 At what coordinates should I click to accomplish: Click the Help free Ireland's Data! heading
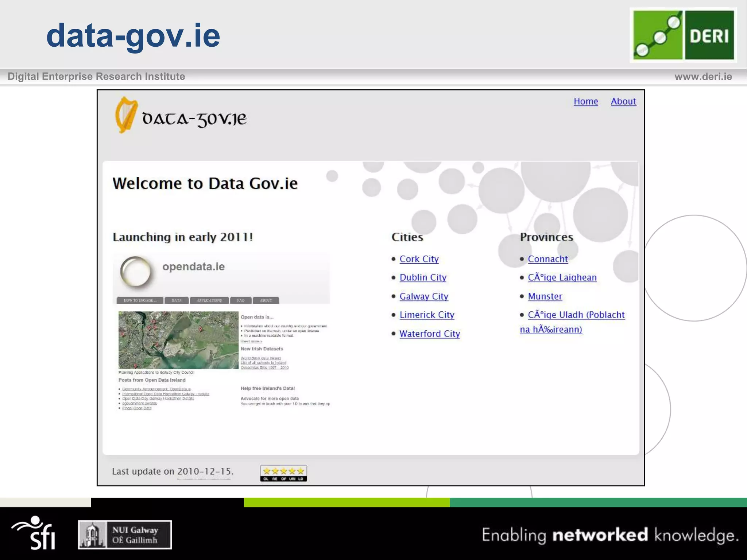267,388
